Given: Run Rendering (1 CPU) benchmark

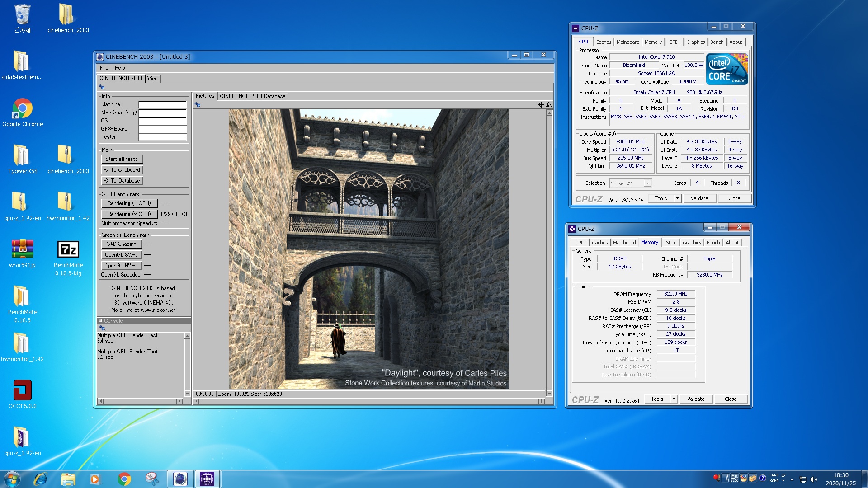Looking at the screenshot, I should (129, 203).
